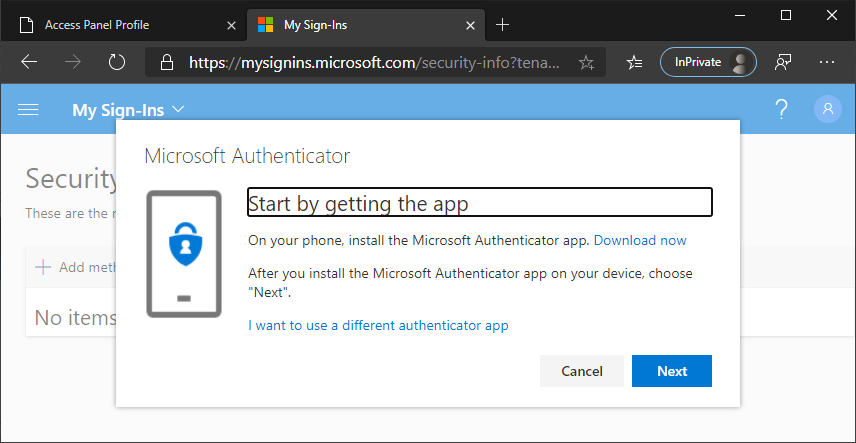Click the Next button
Image resolution: width=856 pixels, height=443 pixels.
[671, 371]
